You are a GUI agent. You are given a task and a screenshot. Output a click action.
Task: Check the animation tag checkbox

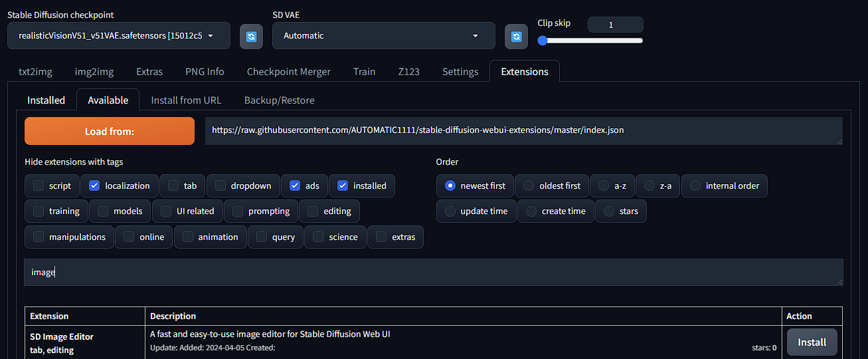click(x=188, y=237)
